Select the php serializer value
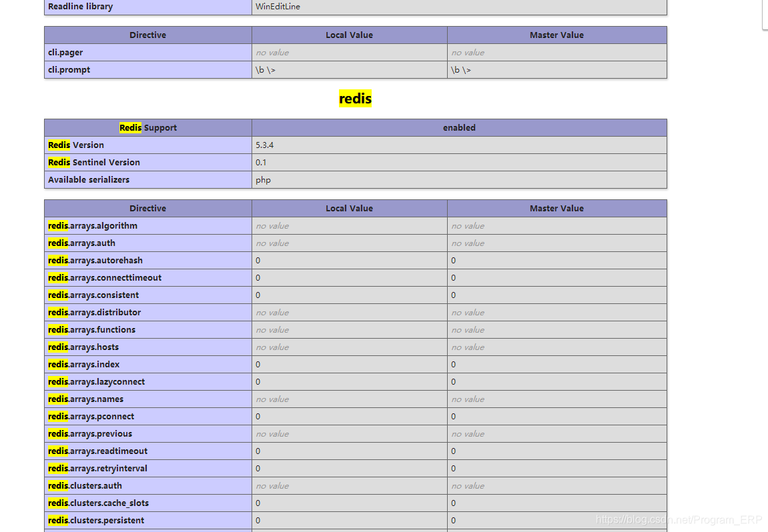 pos(263,180)
